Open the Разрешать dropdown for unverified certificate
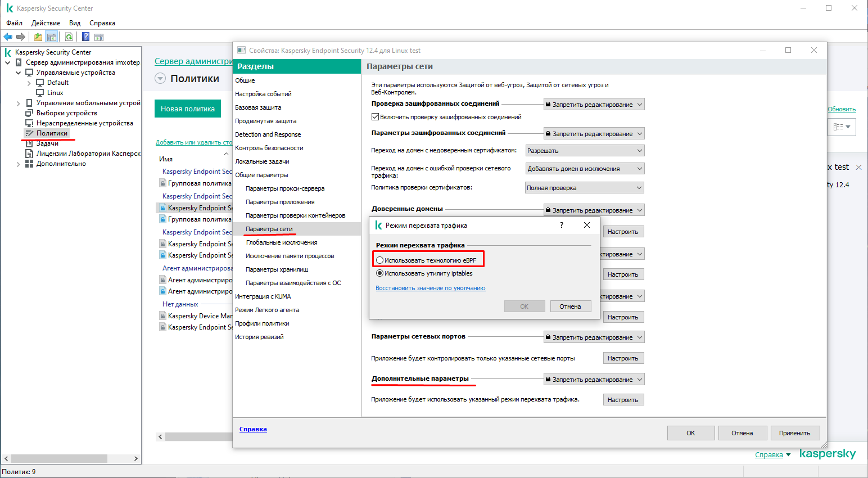868x478 pixels. click(585, 151)
